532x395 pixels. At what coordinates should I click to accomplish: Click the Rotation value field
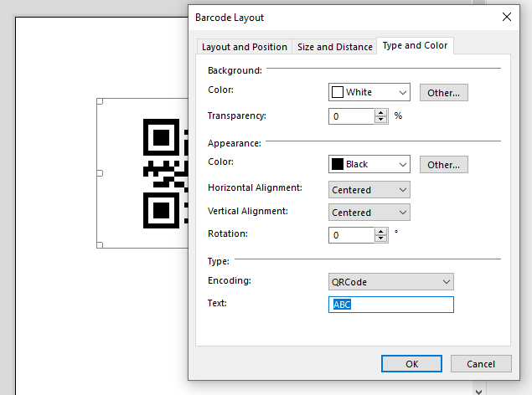pos(351,235)
